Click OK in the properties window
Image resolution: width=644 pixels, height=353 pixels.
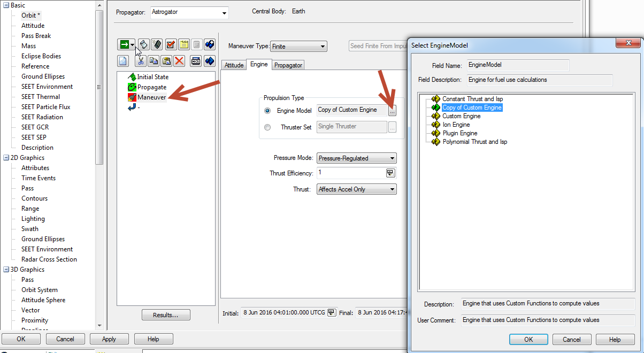coord(21,339)
